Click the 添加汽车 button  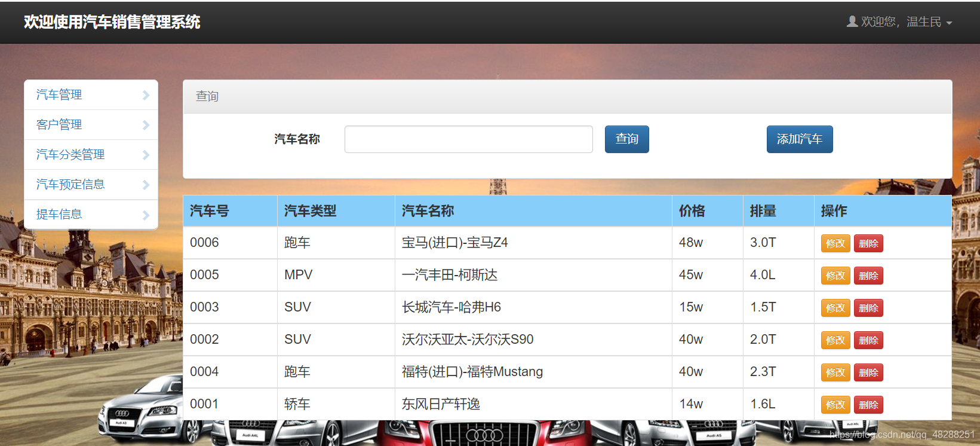[x=800, y=139]
